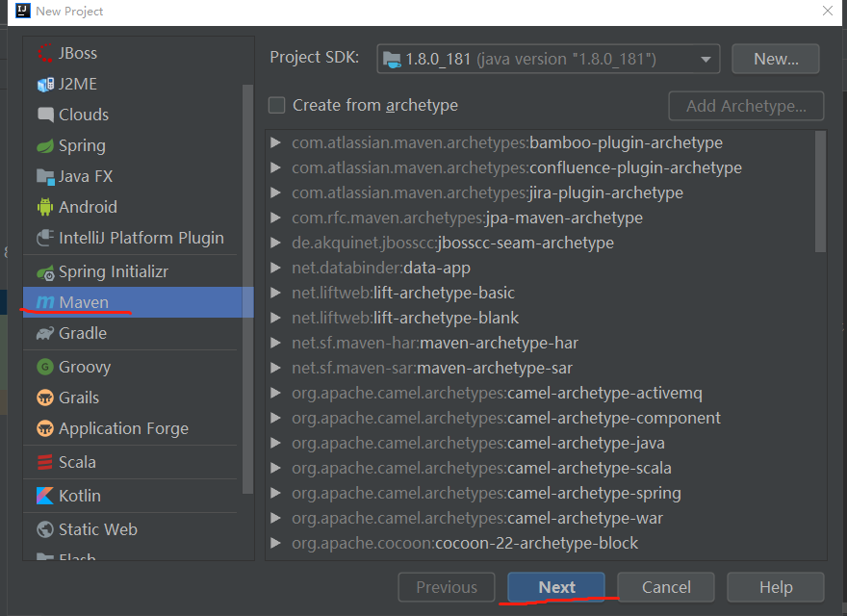Choose the Kotlin K icon
This screenshot has height=616, width=847.
pyautogui.click(x=45, y=496)
